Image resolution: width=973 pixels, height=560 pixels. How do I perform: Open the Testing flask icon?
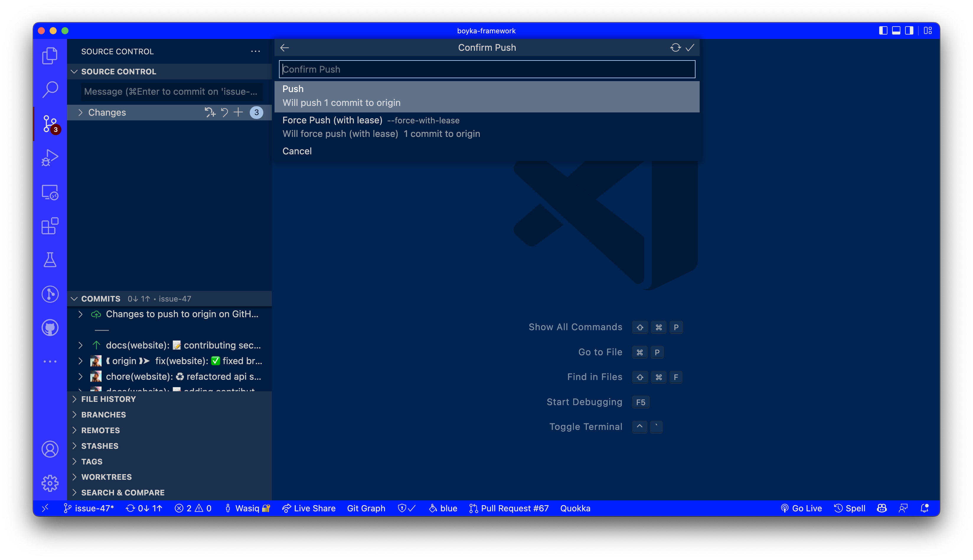click(50, 260)
